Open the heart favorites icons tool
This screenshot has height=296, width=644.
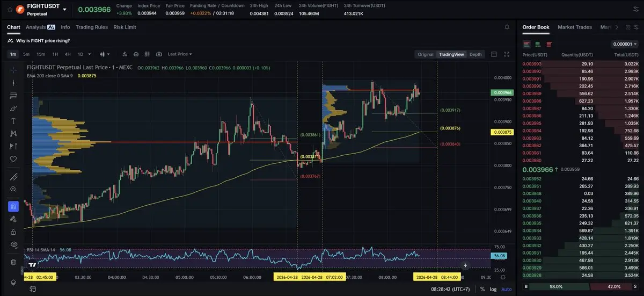(x=13, y=159)
